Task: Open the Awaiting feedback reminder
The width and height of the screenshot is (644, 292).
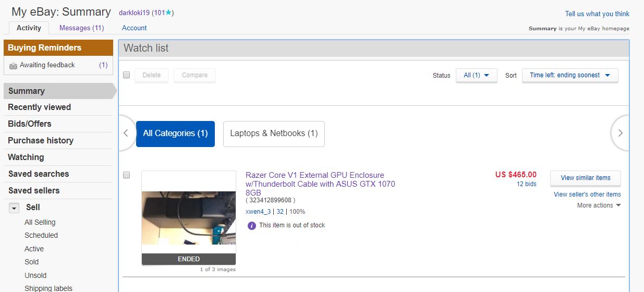Action: (47, 65)
